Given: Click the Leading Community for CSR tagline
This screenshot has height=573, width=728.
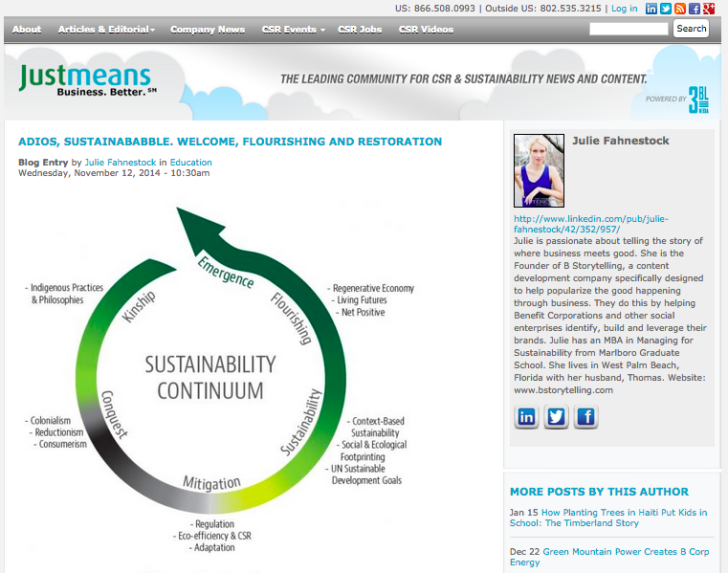Looking at the screenshot, I should [463, 79].
